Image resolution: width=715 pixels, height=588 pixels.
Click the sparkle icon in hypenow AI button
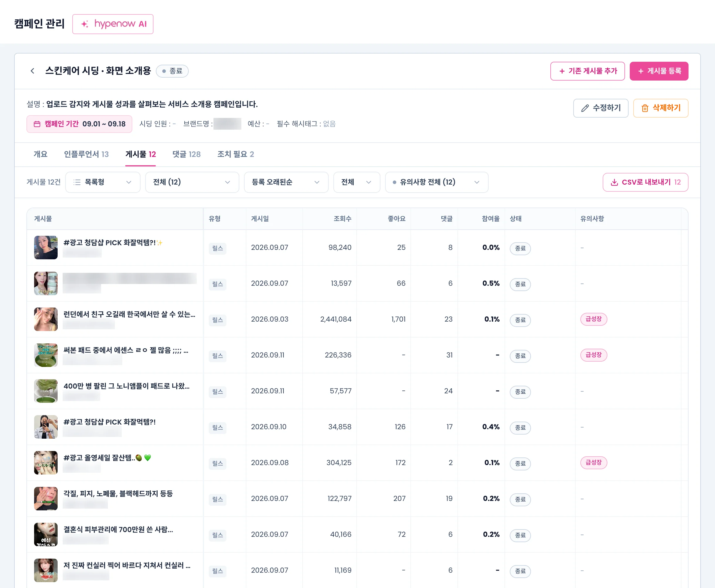(85, 24)
